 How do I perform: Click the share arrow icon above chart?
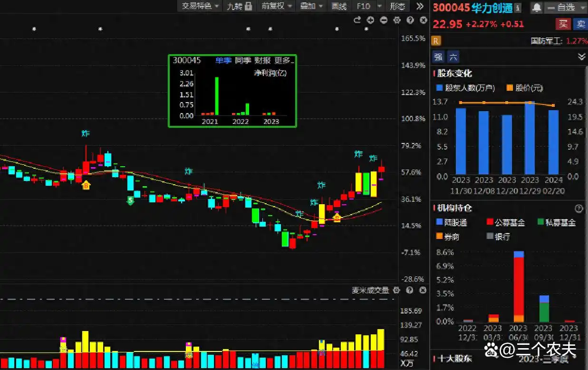357,20
